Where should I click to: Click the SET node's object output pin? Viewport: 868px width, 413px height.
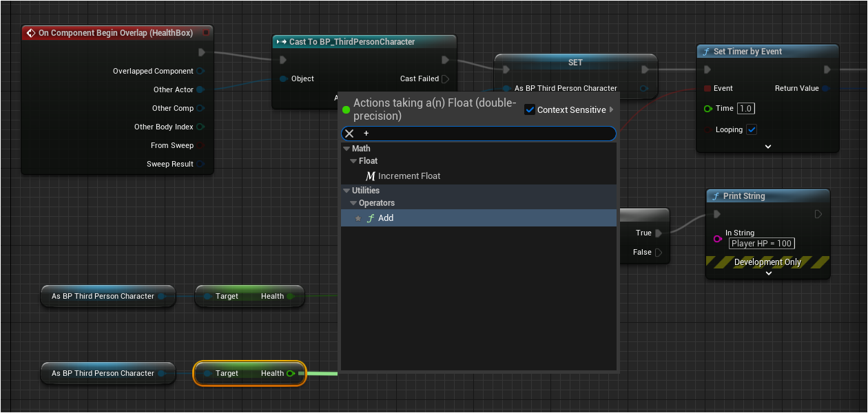click(644, 88)
